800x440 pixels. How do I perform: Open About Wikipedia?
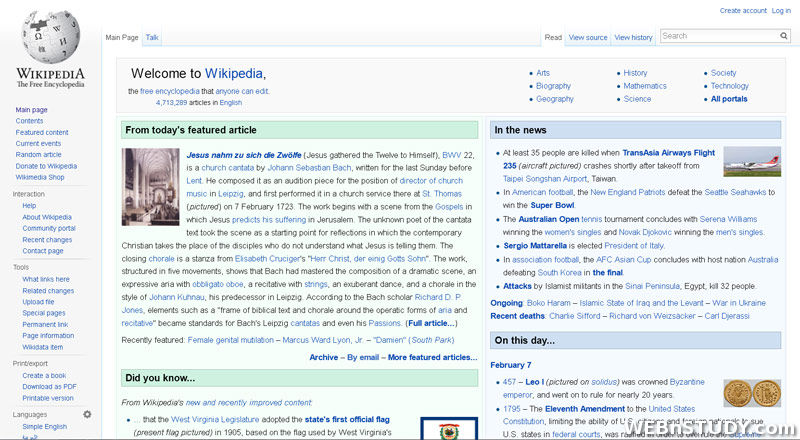(x=47, y=217)
